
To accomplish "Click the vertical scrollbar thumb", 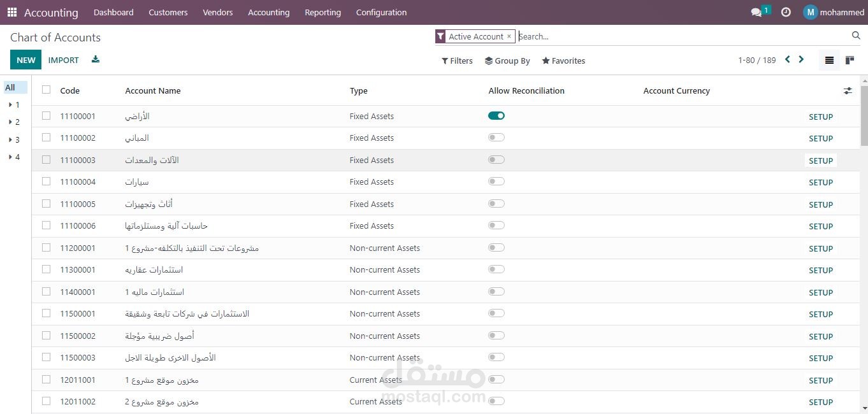I will pos(864,115).
